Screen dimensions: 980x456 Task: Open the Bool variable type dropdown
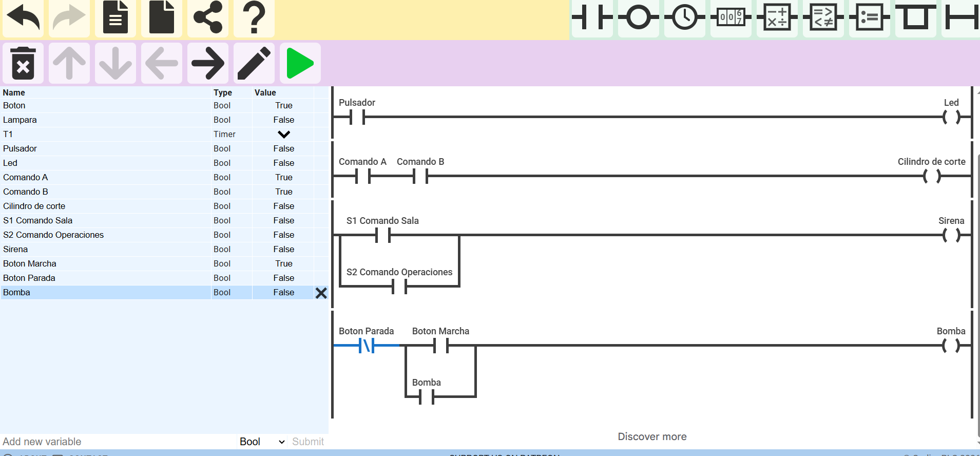262,442
